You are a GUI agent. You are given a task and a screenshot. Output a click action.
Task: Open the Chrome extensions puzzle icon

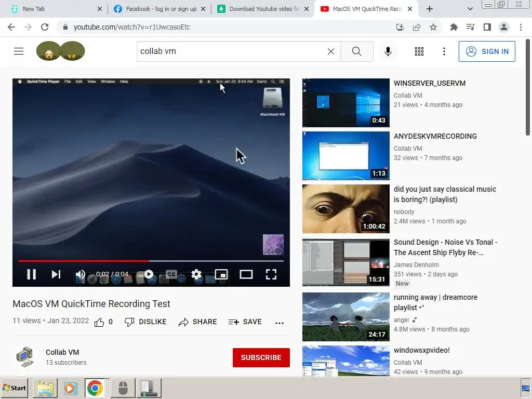coord(454,27)
